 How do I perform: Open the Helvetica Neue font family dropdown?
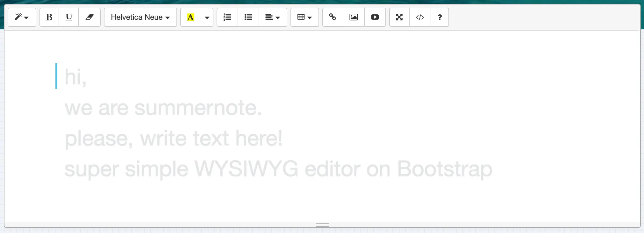point(140,17)
